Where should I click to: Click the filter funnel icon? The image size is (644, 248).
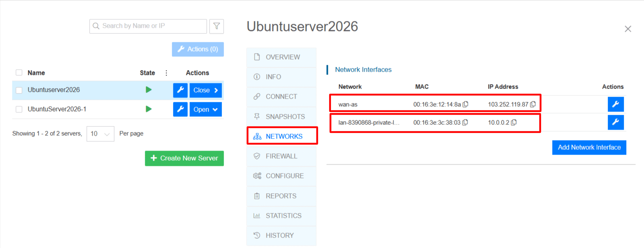click(x=217, y=26)
